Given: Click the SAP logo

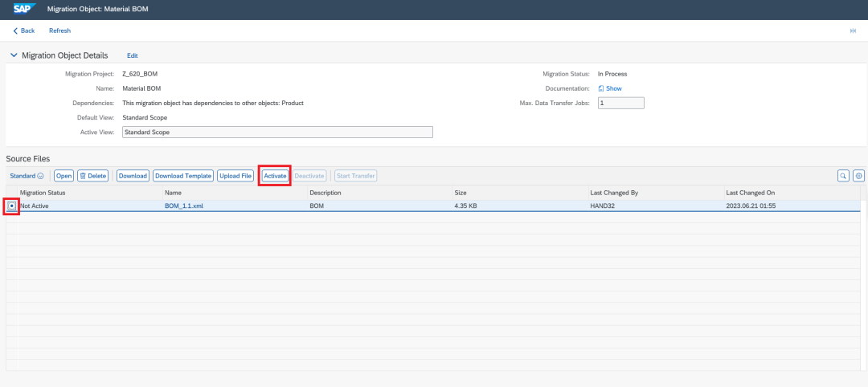Looking at the screenshot, I should click(x=25, y=9).
